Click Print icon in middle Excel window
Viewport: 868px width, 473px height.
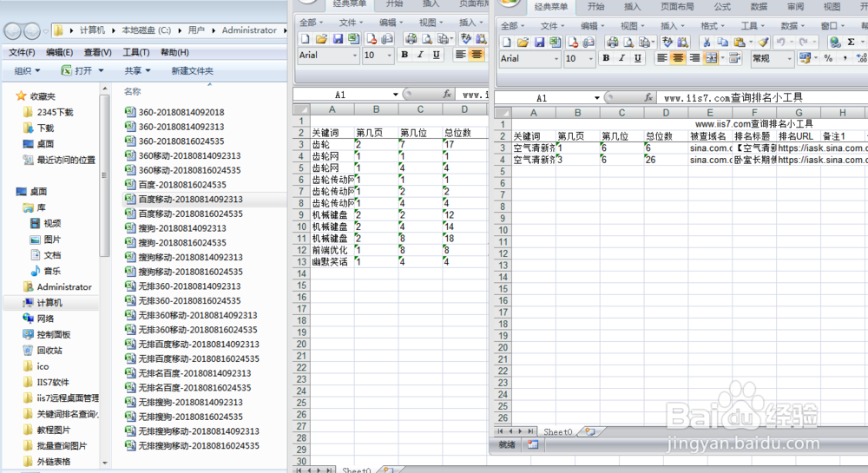click(411, 39)
